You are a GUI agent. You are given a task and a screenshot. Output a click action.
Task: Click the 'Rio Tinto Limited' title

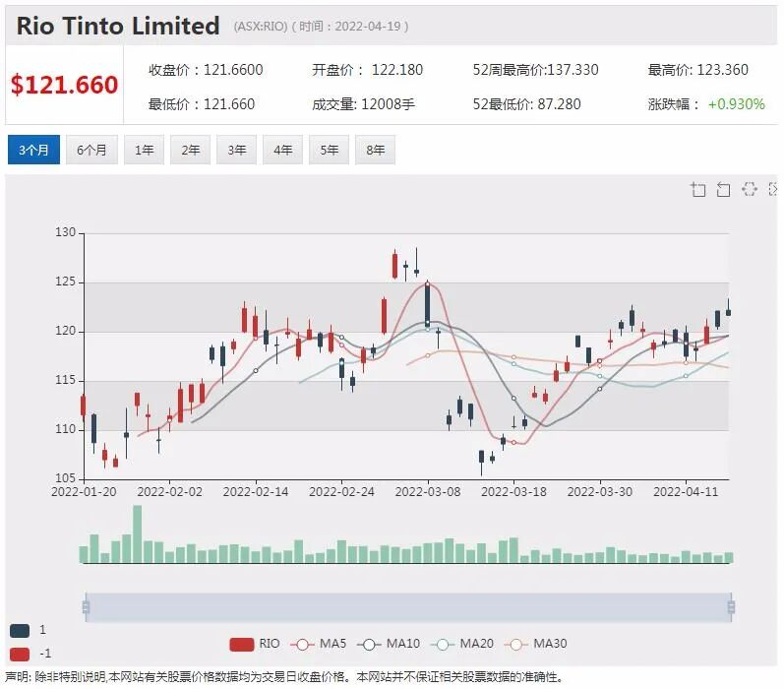coord(118,26)
